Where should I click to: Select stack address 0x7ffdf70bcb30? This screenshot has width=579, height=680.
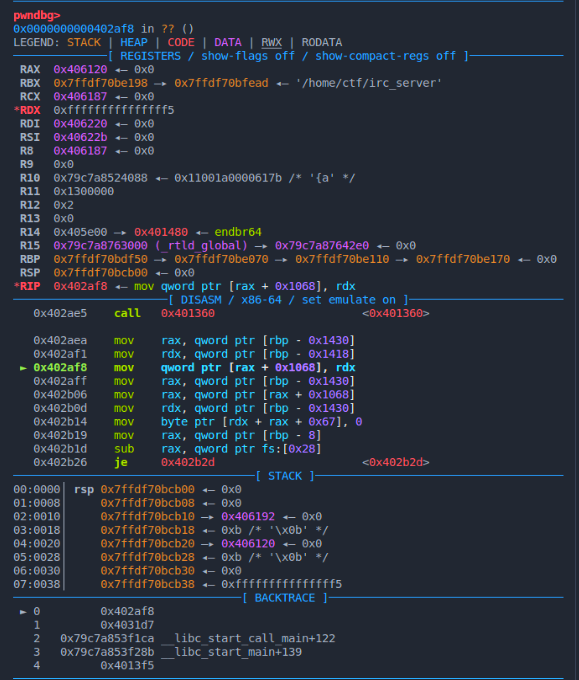[x=147, y=571]
